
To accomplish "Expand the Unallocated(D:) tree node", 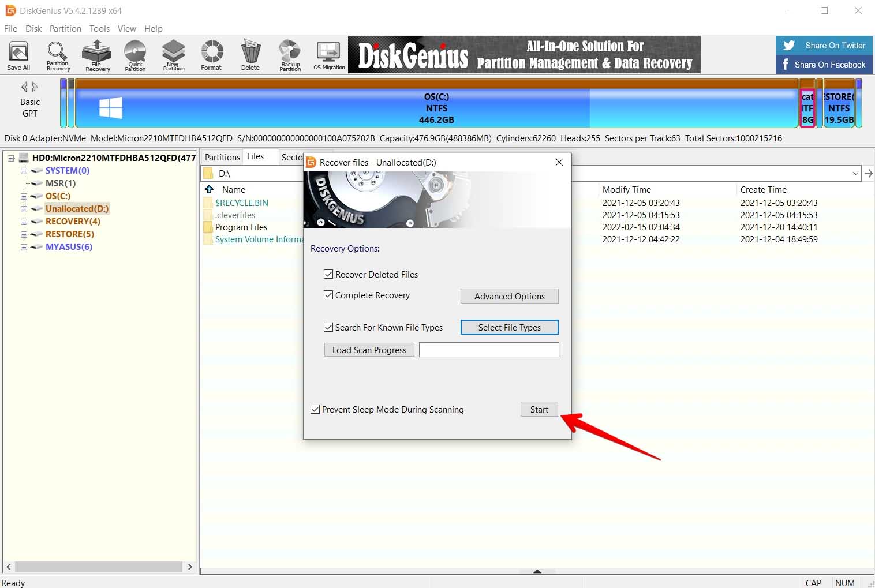I will point(24,209).
